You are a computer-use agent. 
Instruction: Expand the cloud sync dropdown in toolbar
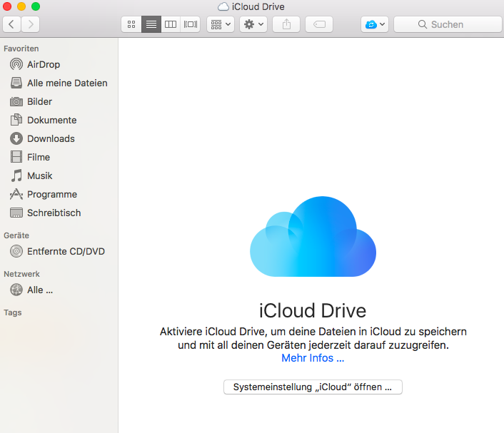pyautogui.click(x=375, y=24)
